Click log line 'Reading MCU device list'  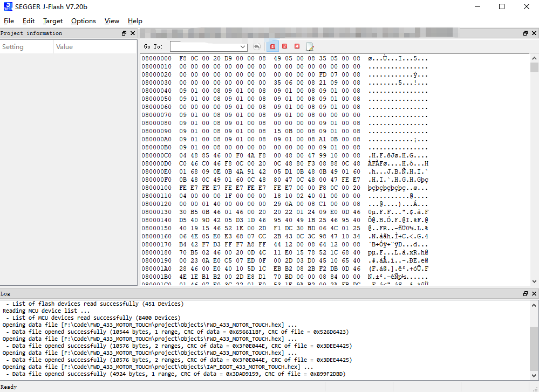(x=46, y=311)
